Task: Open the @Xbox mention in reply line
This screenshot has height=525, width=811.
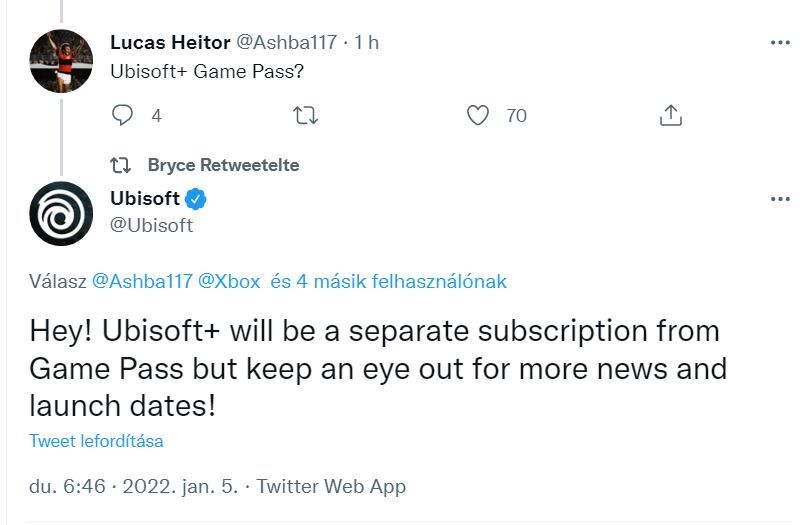Action: coord(229,282)
